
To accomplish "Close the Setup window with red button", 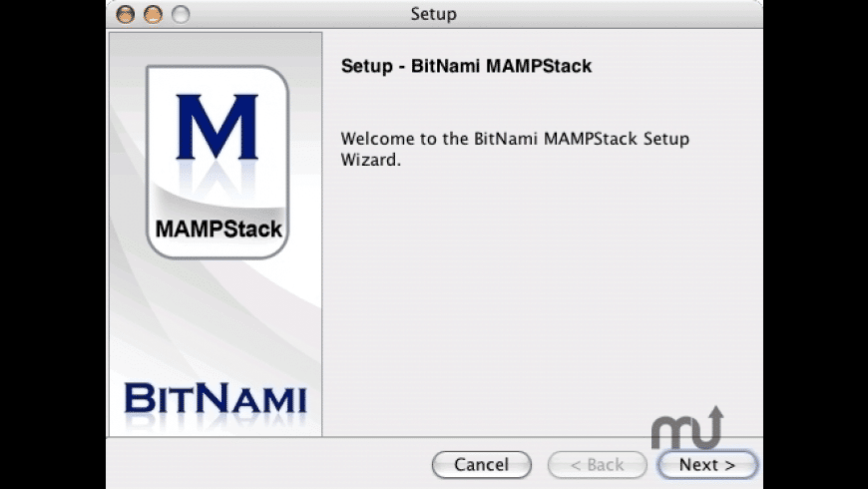I will coord(126,14).
